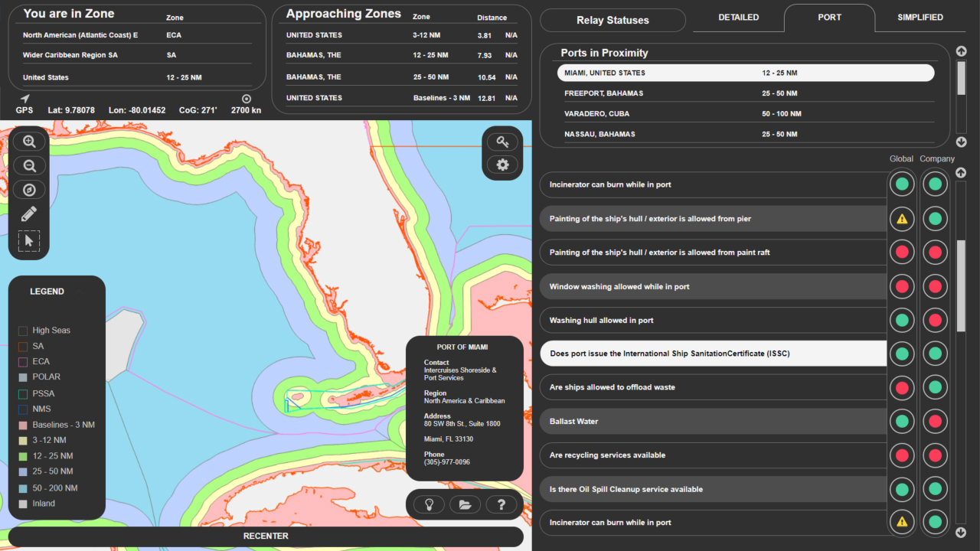The image size is (980, 551).
Task: Select the pencil draw tool
Action: [29, 214]
